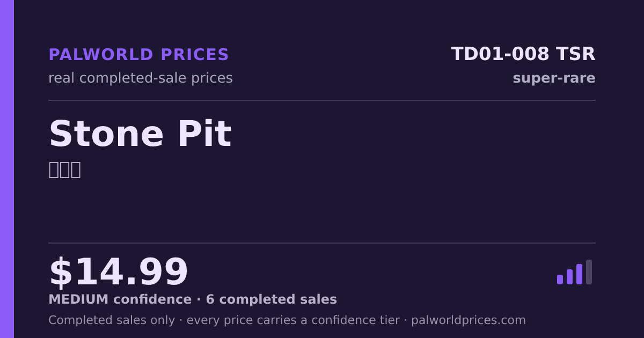Click the placeholder boxes under Stone Pit
Viewport: 644px width, 338px height.
[64, 170]
